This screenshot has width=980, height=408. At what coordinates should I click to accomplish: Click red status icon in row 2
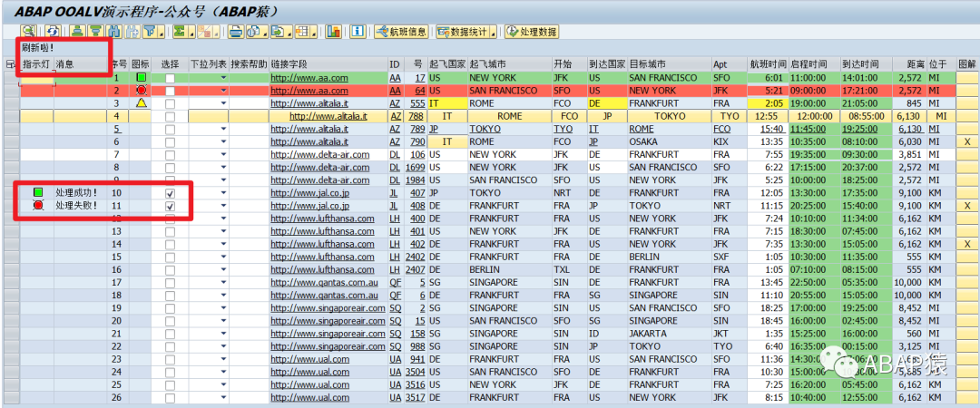[x=142, y=90]
